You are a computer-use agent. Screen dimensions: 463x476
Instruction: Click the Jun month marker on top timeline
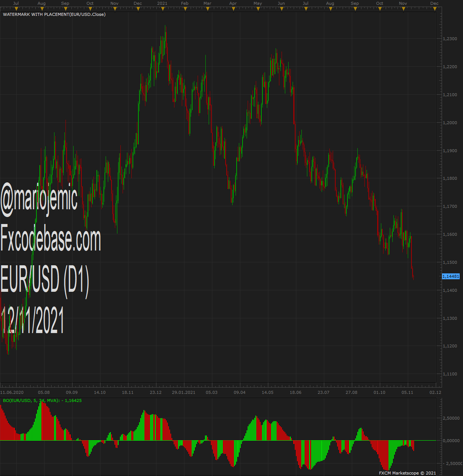click(281, 3)
